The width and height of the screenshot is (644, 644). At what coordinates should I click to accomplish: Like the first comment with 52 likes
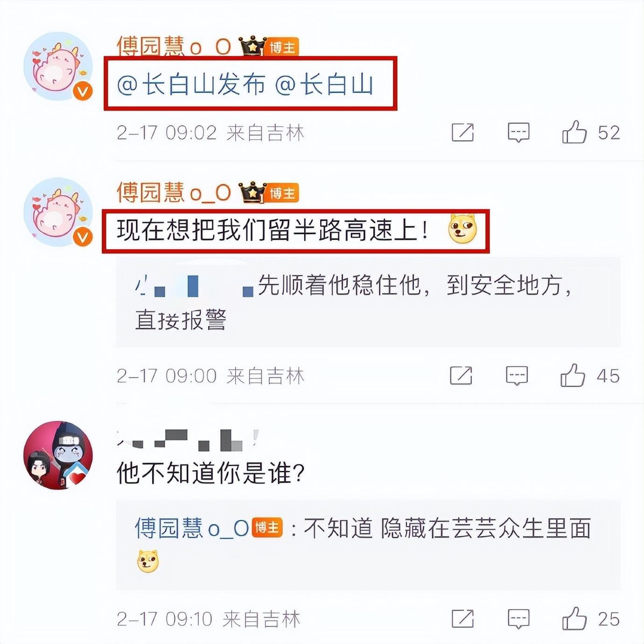(574, 133)
